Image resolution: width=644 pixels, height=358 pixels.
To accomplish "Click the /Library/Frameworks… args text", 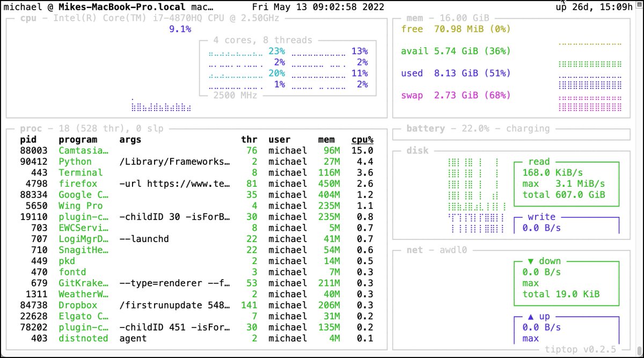I will 175,162.
